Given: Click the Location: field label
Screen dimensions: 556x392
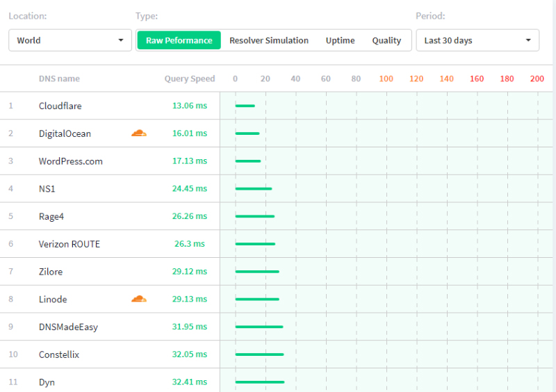Looking at the screenshot, I should [x=28, y=16].
